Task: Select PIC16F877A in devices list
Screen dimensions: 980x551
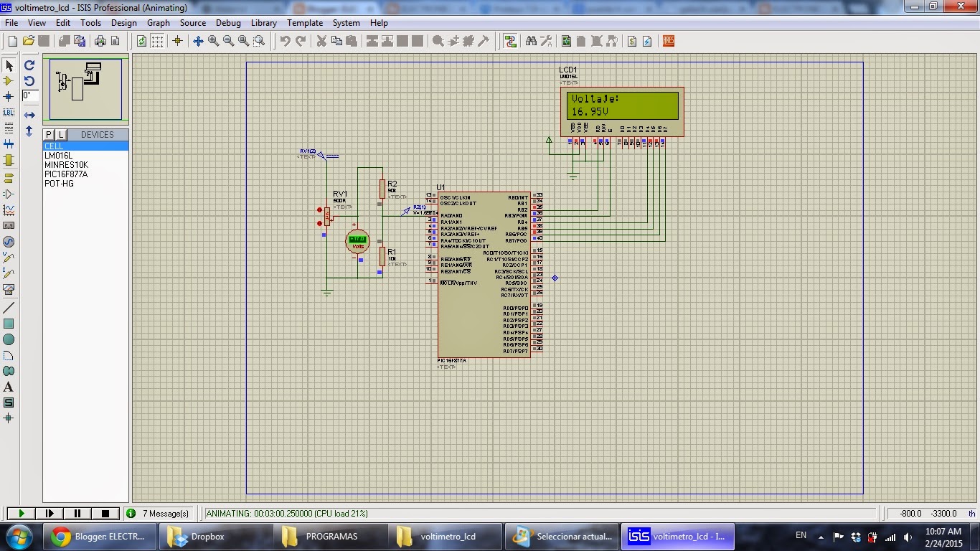Action: point(66,174)
